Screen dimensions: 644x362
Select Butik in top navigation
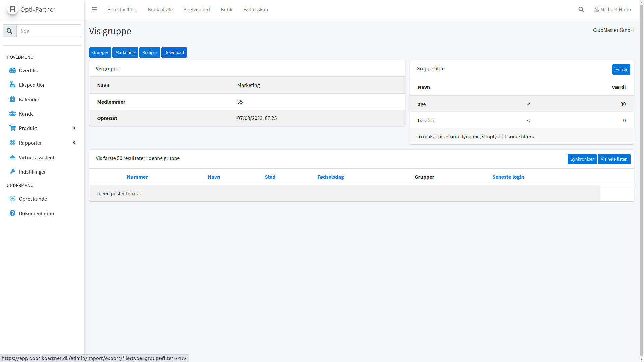pyautogui.click(x=226, y=9)
